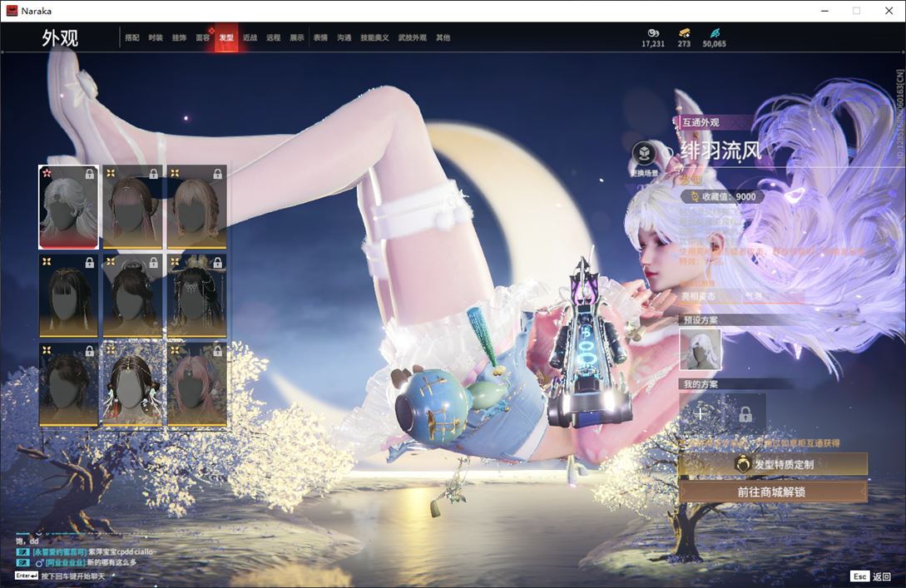Select the preset thumbnail under 预设方案
This screenshot has width=906, height=588.
pos(701,349)
